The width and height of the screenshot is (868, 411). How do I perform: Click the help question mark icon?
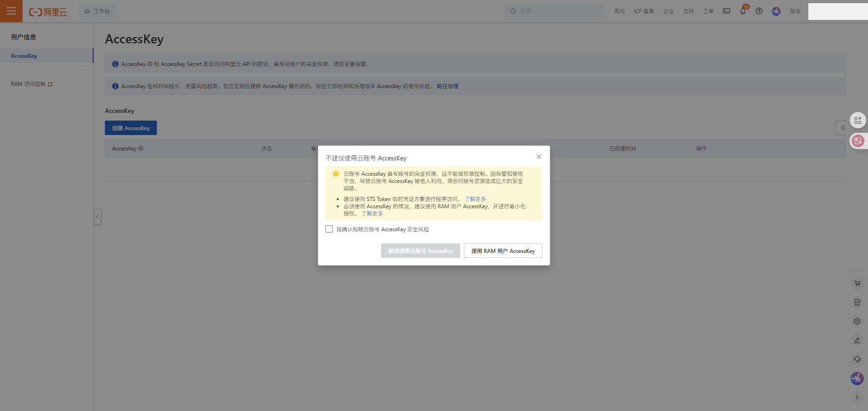click(759, 11)
